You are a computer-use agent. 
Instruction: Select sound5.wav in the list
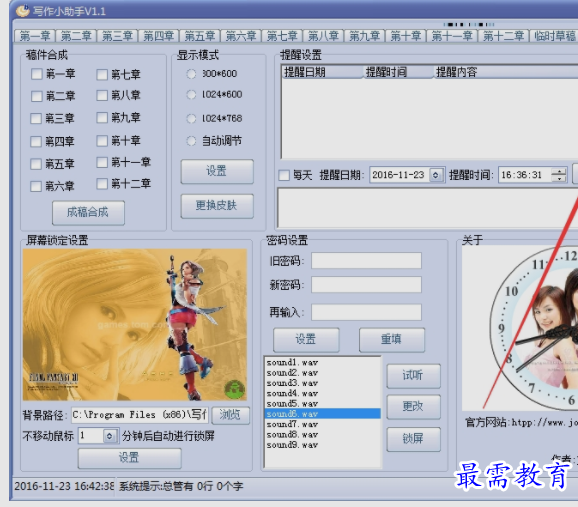point(323,404)
